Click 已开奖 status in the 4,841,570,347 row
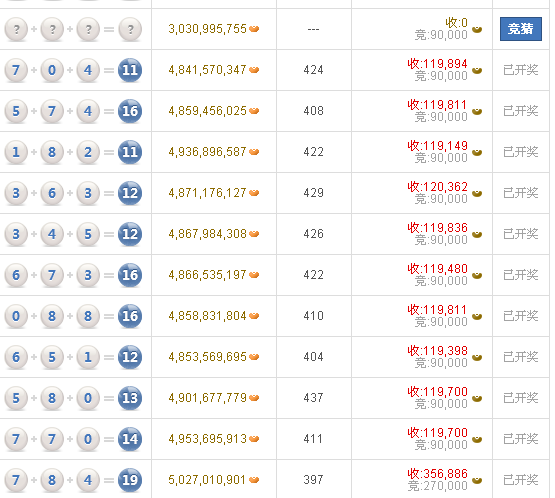The width and height of the screenshot is (555, 498). point(520,70)
